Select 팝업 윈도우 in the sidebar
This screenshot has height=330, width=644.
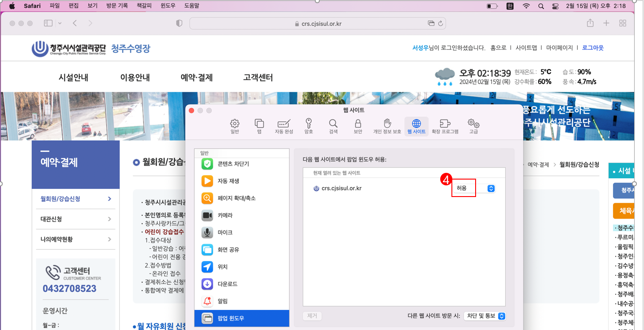242,318
